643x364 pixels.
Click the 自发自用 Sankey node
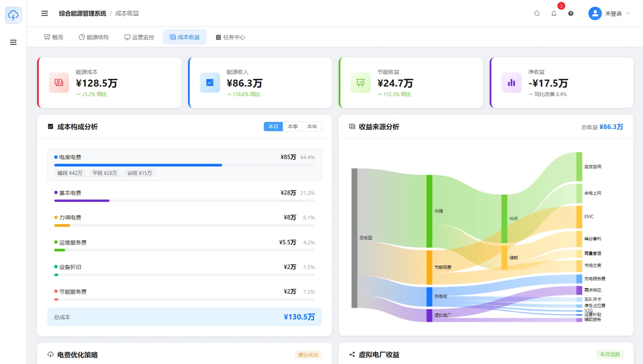click(x=579, y=166)
